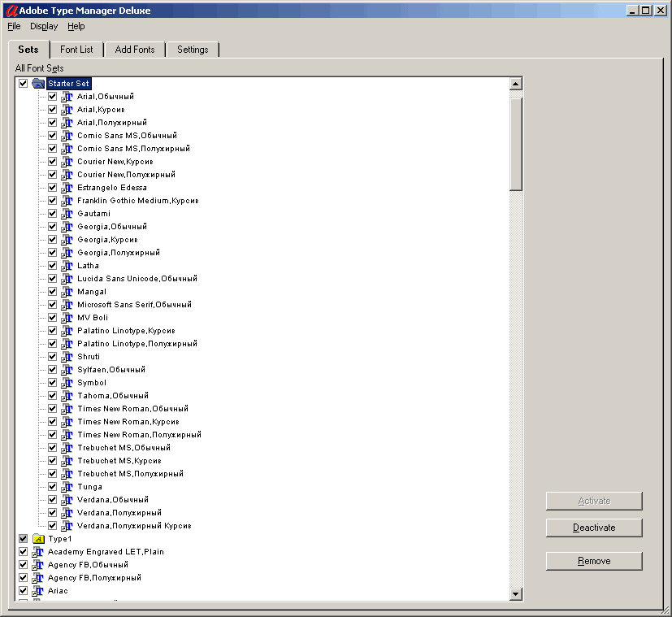
Task: Maximize the Adobe Type Manager window
Action: point(647,11)
